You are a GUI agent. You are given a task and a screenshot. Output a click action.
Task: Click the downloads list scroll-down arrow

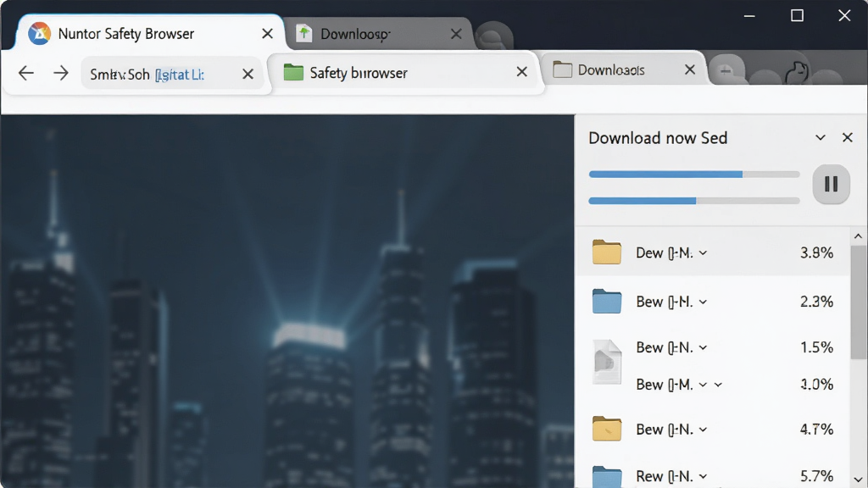point(858,480)
